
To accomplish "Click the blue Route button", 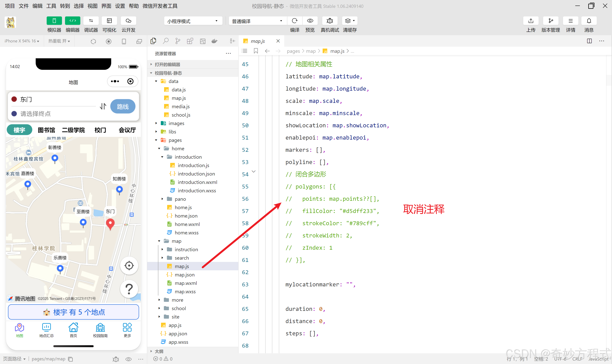I will coord(123,106).
